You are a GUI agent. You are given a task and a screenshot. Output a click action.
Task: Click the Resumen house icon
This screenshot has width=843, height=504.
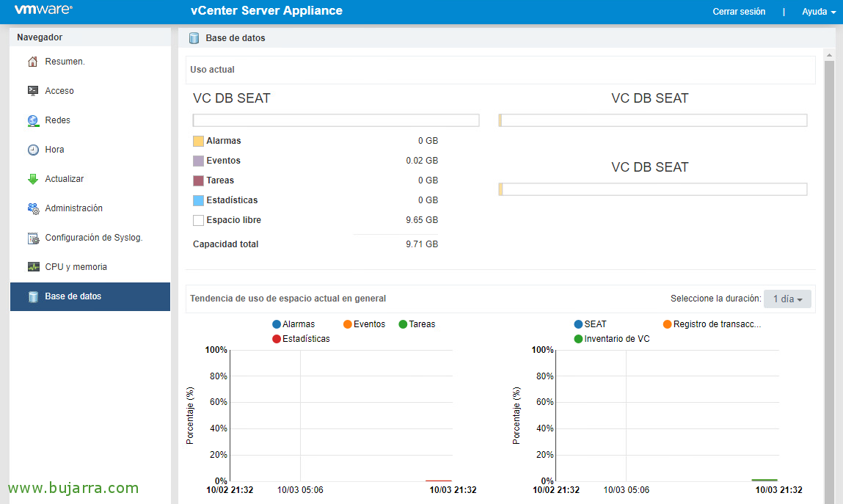tap(33, 62)
